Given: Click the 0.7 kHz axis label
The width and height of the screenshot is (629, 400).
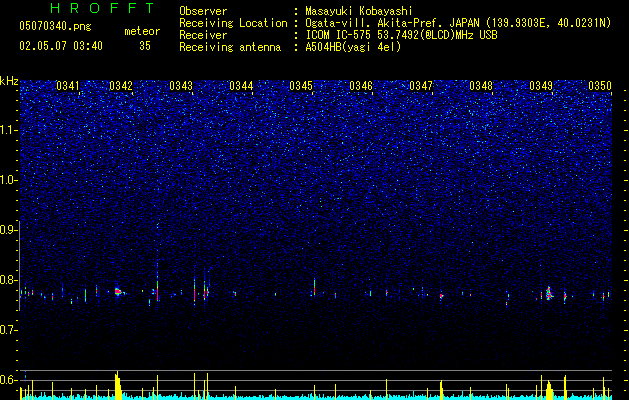Looking at the screenshot, I should (x=8, y=330).
